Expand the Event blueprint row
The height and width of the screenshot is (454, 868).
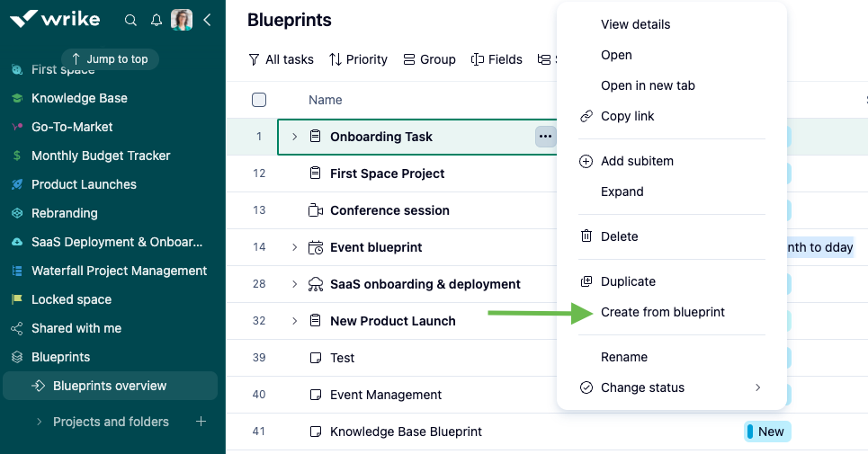click(x=294, y=247)
